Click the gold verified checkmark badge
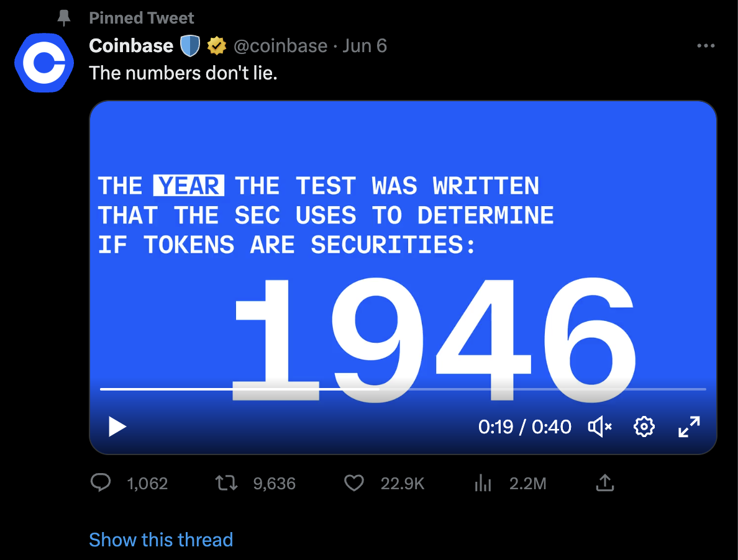Viewport: 738px width, 560px height. pos(216,46)
